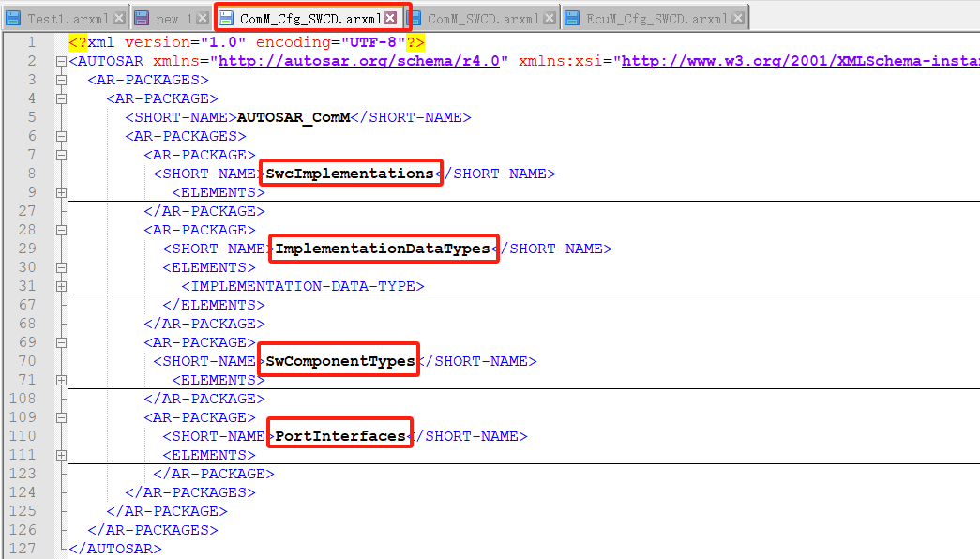Close the new 1 tab
Screen dimensions: 980x559
202,18
